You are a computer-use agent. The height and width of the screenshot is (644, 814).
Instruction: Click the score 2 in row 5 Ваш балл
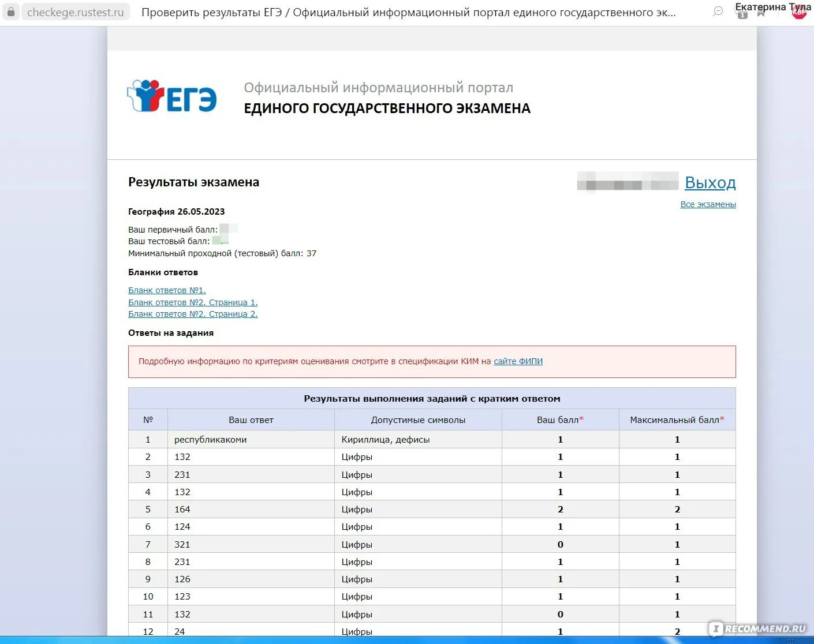[x=560, y=510]
